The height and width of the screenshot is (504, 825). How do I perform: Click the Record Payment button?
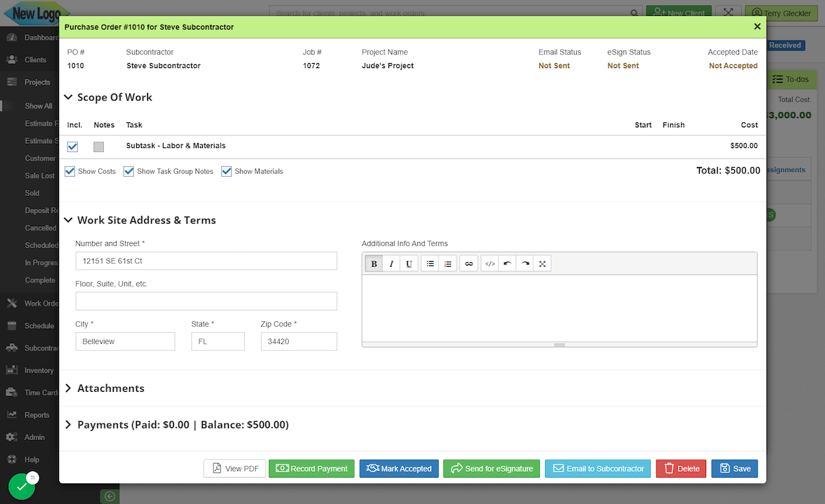(x=311, y=469)
